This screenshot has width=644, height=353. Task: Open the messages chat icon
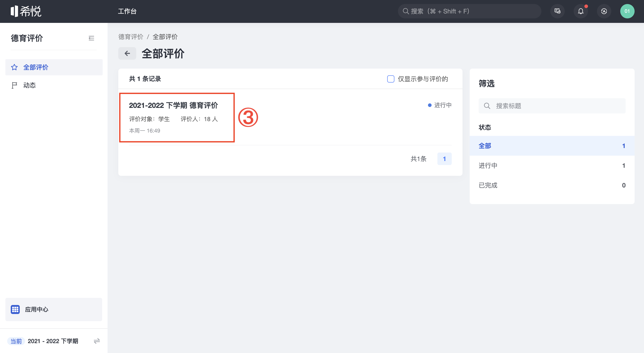point(557,11)
